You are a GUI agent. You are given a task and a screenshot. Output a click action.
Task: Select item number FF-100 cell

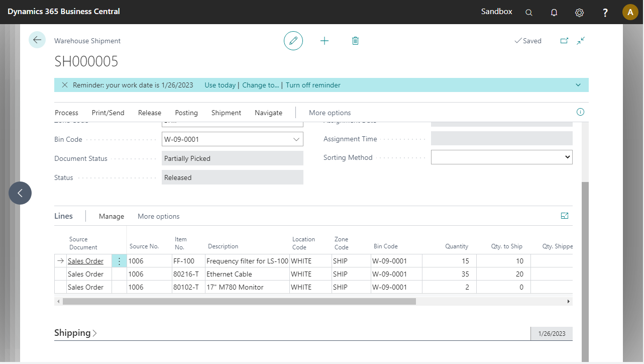[x=188, y=261]
